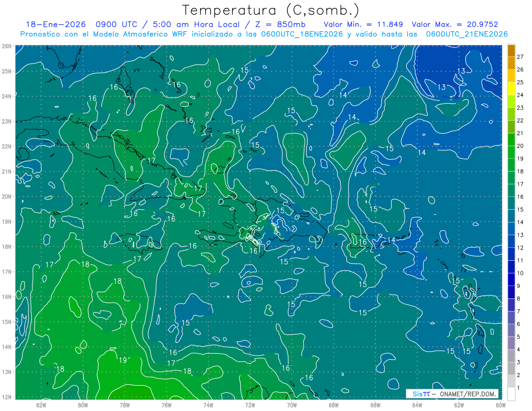Click the latitude axis label "24N"
This screenshot has width=532, height=411.
[6, 96]
